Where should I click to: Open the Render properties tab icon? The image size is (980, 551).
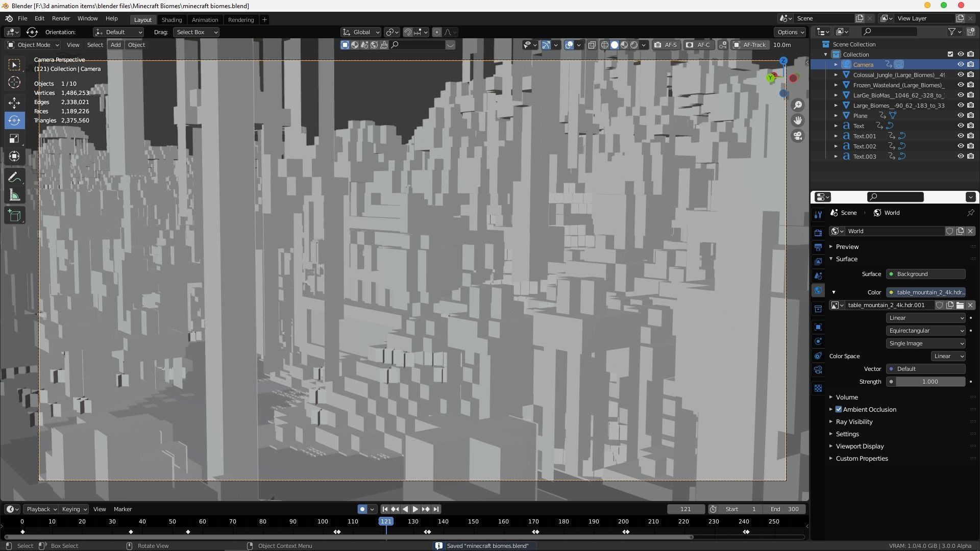[x=818, y=233]
